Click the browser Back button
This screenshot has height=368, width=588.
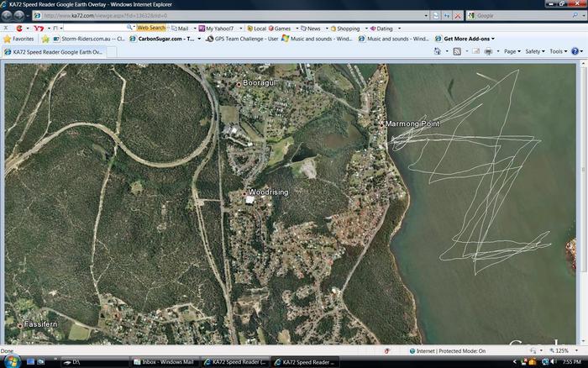pyautogui.click(x=8, y=15)
